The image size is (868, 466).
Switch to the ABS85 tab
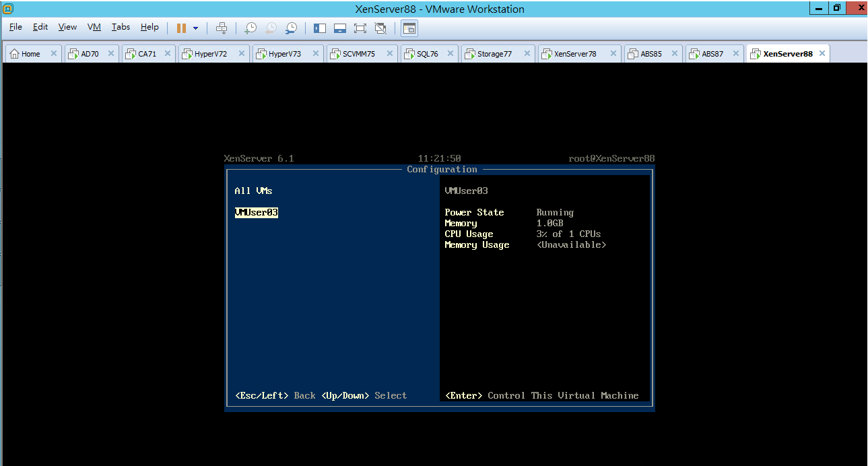[651, 54]
